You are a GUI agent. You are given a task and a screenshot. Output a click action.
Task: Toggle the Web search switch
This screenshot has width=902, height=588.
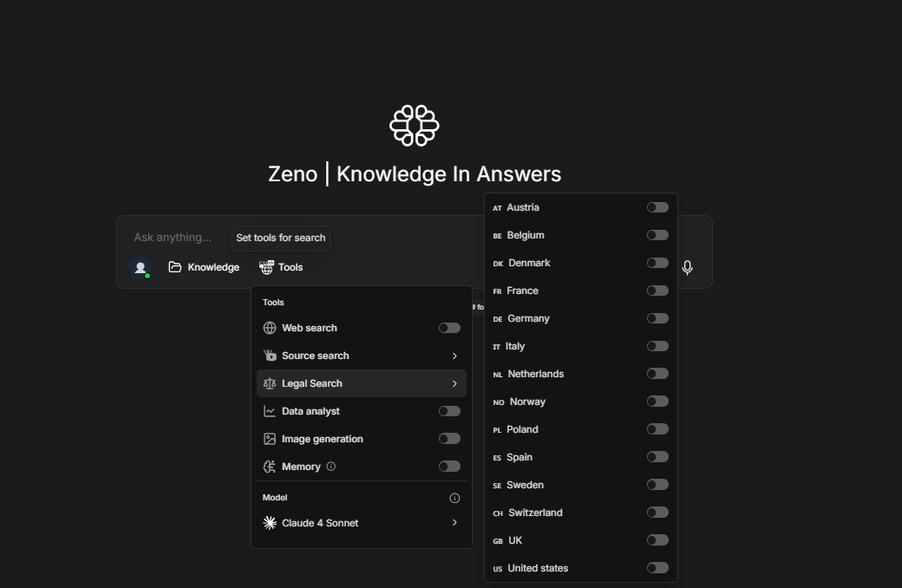tap(449, 328)
